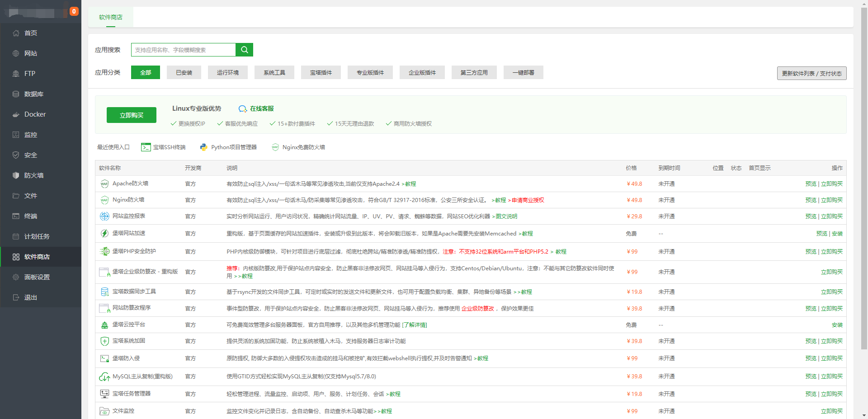Open the 监控 monitoring section in sidebar
Viewport: 868px width, 419px height.
pos(31,134)
